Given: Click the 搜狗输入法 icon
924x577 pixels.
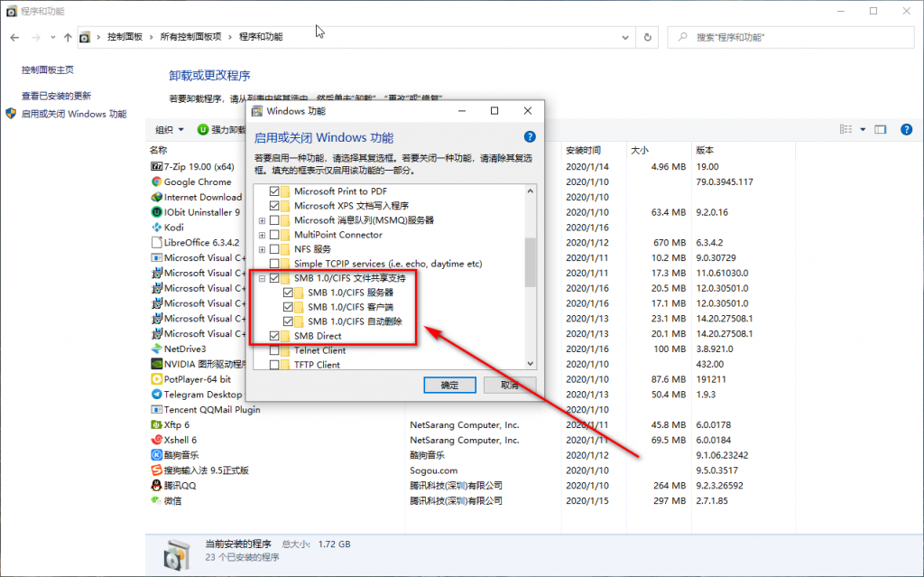Looking at the screenshot, I should 156,470.
